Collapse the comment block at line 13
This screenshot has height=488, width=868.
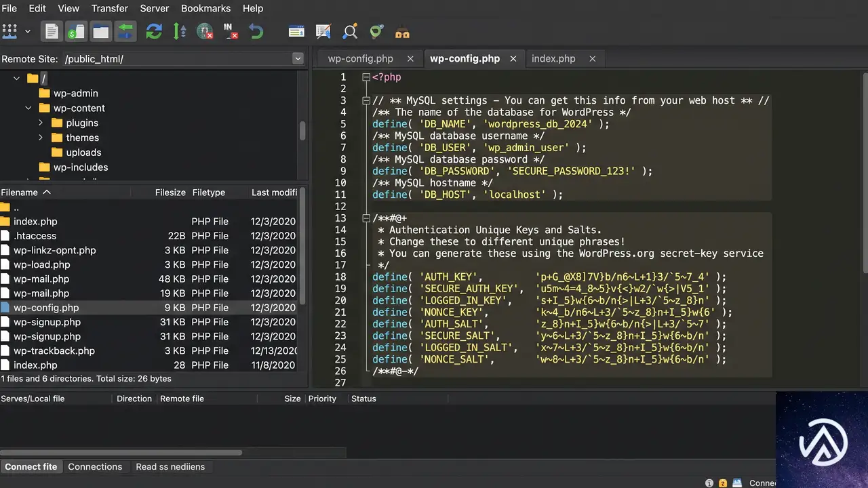(366, 218)
